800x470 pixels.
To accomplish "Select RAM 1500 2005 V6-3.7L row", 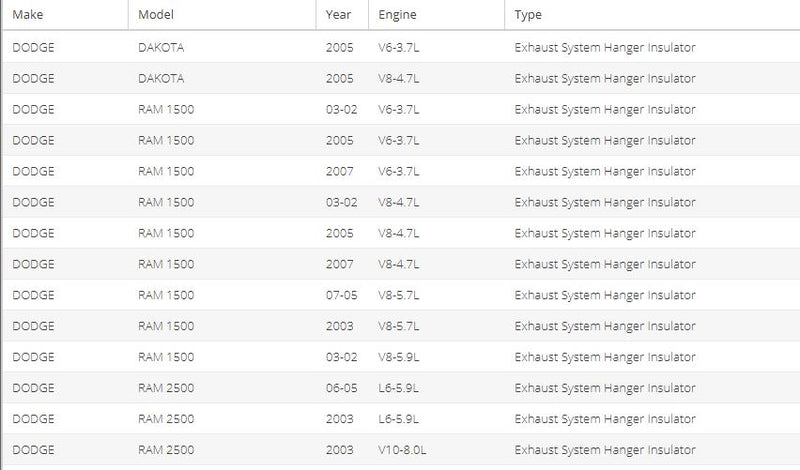I will tap(401, 140).
